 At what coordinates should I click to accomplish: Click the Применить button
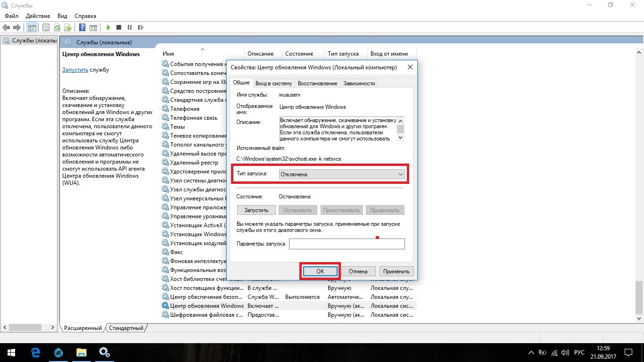[396, 271]
